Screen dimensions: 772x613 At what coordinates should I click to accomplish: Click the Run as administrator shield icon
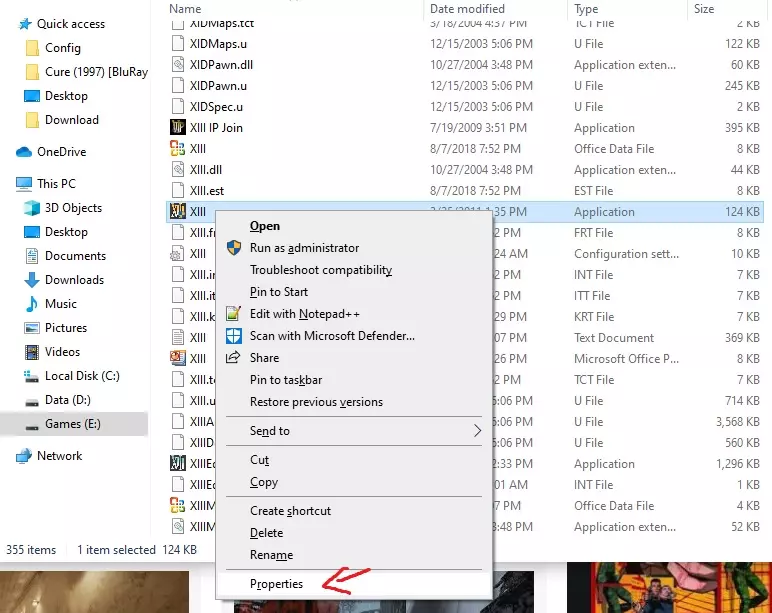(234, 248)
